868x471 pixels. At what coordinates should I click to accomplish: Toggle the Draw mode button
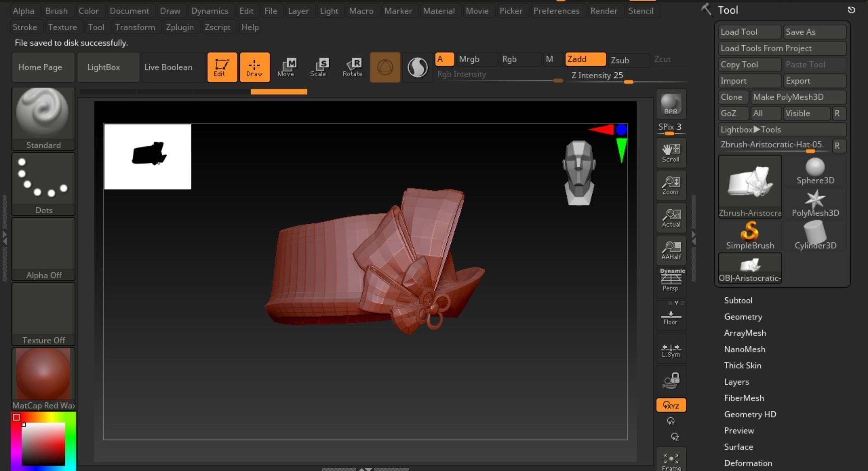[x=255, y=67]
